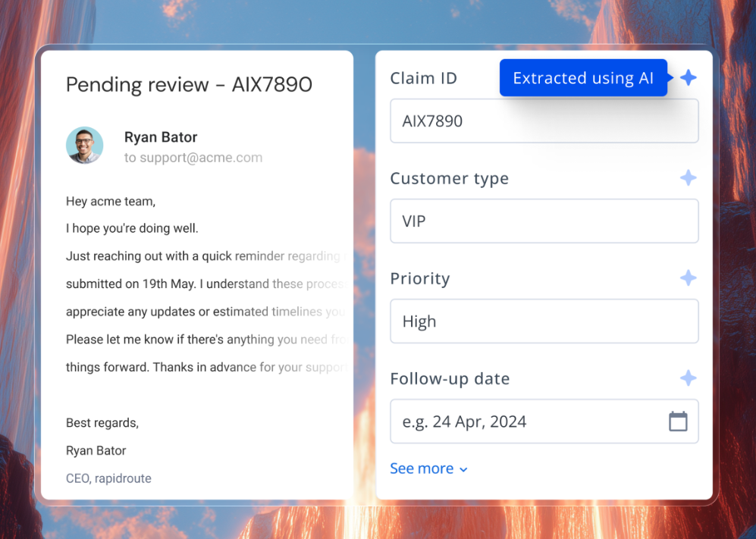
Task: Click the Priority AI sparkle icon
Action: [688, 277]
